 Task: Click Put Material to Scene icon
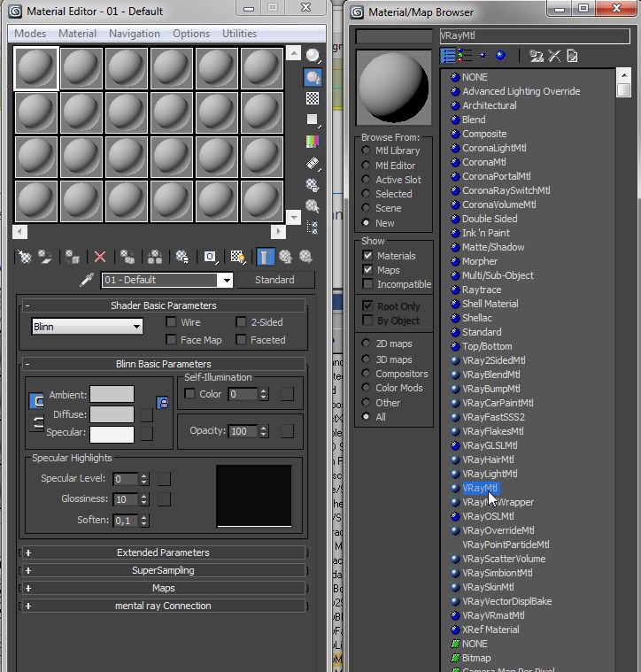click(45, 257)
